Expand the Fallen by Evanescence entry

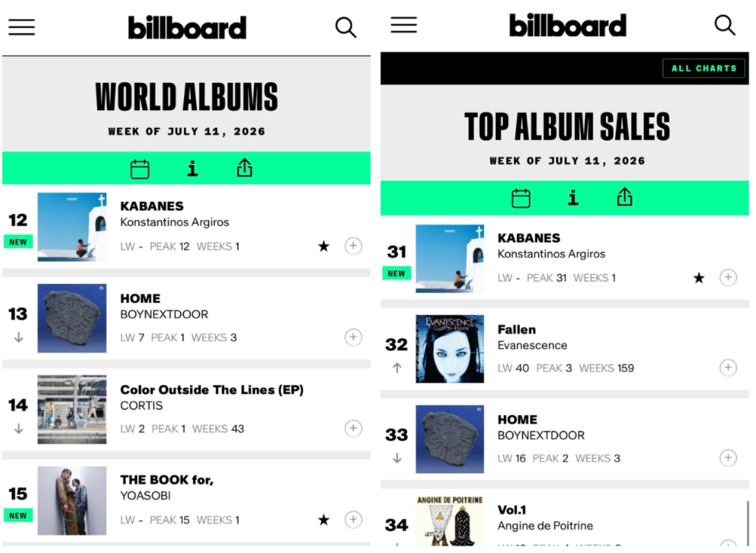coord(728,367)
